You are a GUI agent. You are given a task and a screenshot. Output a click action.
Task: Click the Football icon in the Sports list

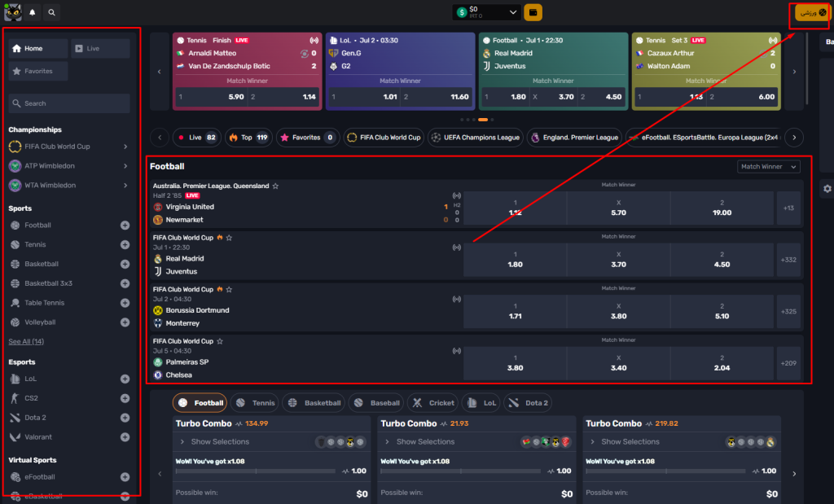(15, 226)
